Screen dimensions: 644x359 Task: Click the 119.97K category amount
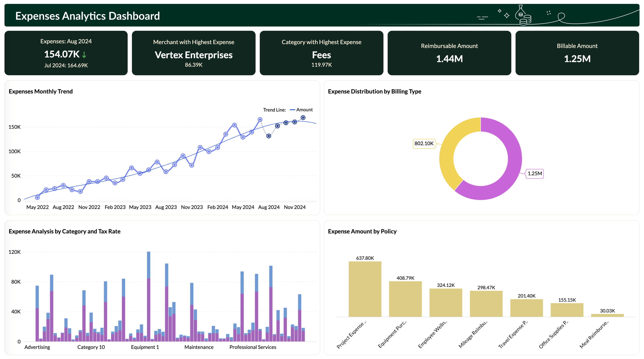coord(321,65)
